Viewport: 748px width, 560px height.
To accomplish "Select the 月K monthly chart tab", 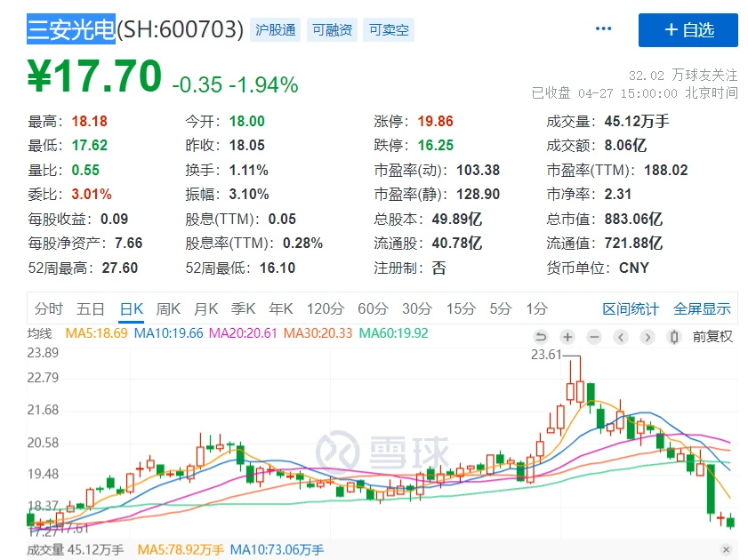I will coord(205,309).
